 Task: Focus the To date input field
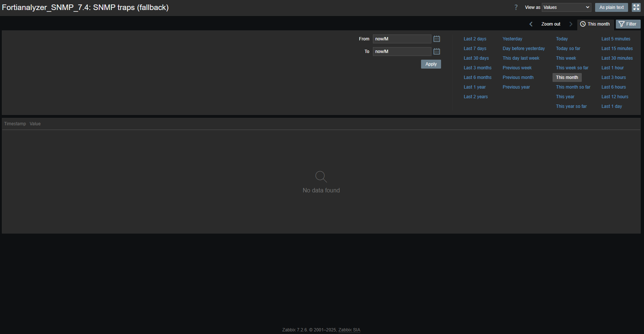402,52
